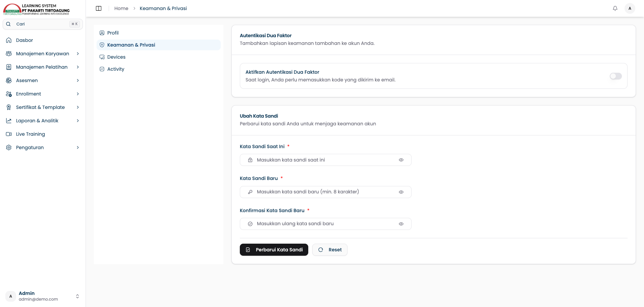Select the Keamanan & Privasi section
Viewport: 644px width, 307px height.
click(159, 45)
